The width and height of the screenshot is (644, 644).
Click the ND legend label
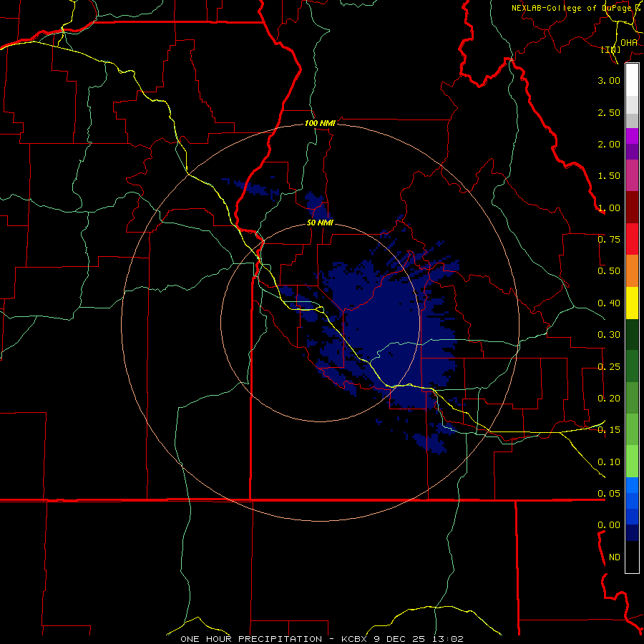point(615,557)
